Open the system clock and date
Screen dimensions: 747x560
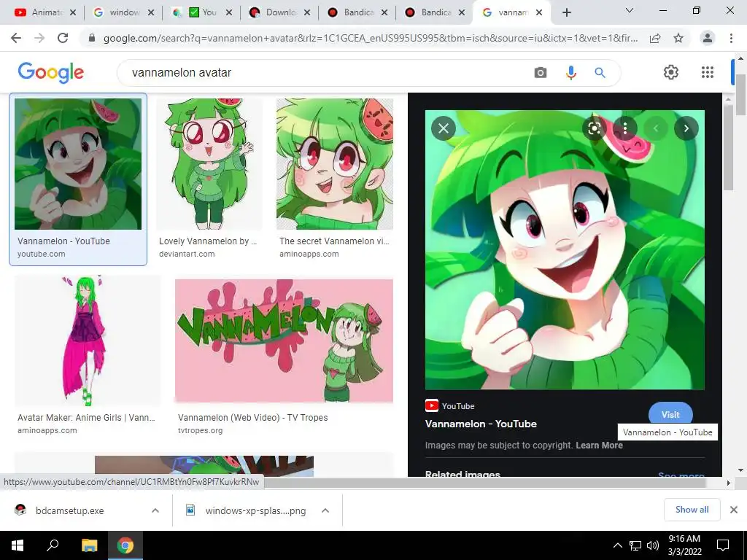(684, 545)
